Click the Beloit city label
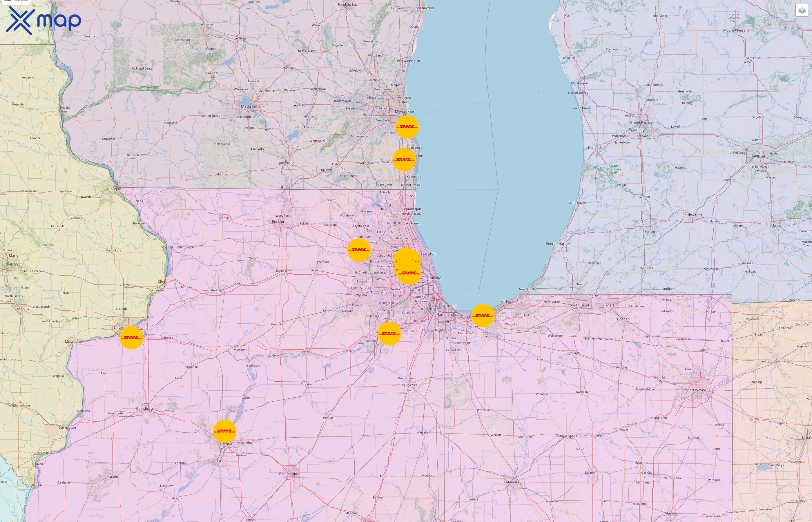Viewport: 812px width, 522px height. tap(286, 187)
